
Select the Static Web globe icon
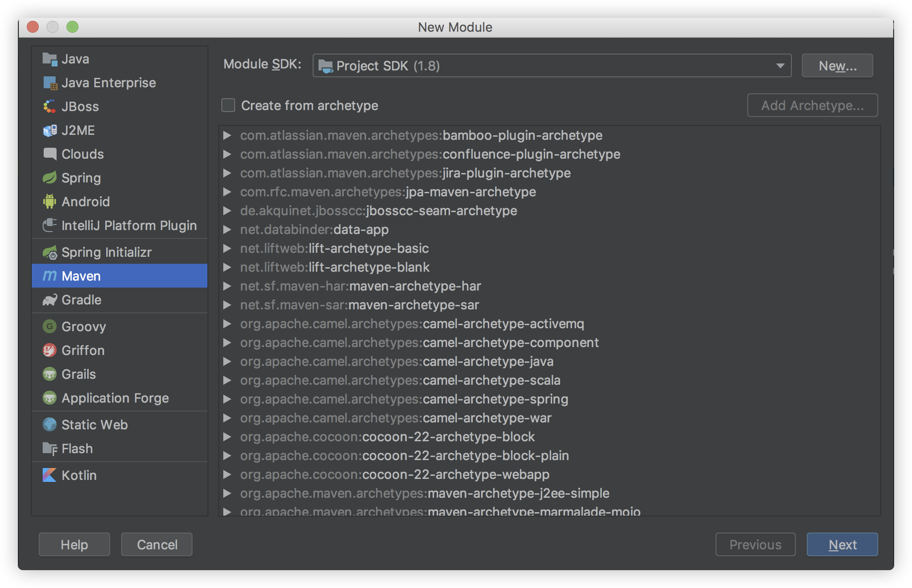pos(50,425)
